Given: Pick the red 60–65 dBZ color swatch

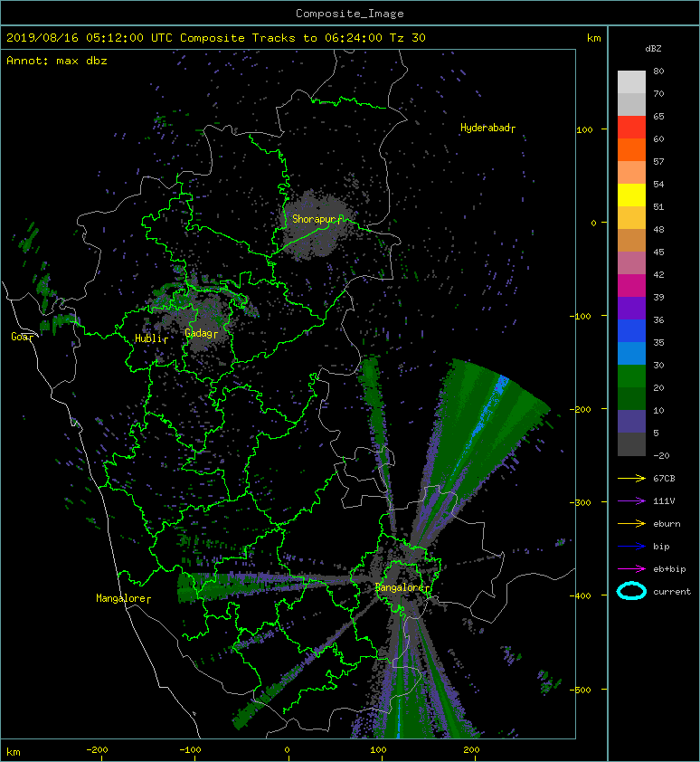Looking at the screenshot, I should [x=631, y=127].
